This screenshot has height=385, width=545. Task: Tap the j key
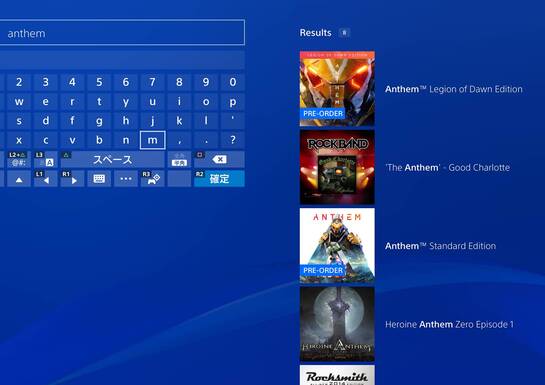[153, 121]
